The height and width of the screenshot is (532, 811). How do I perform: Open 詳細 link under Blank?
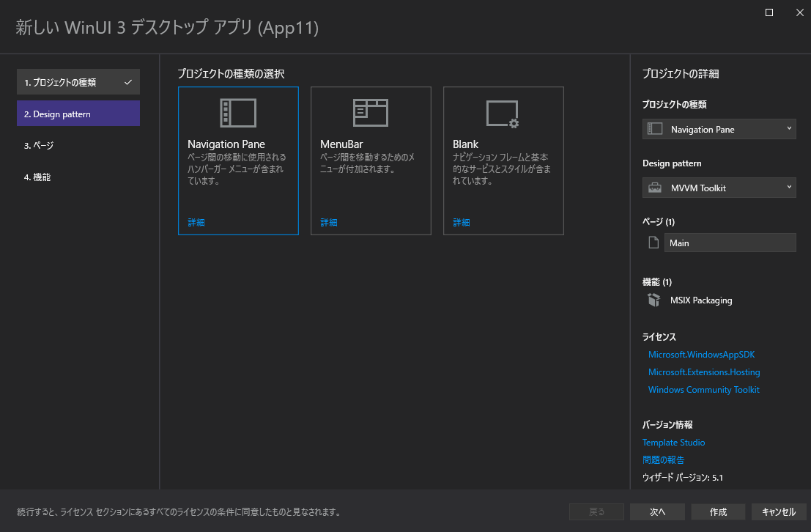[462, 223]
